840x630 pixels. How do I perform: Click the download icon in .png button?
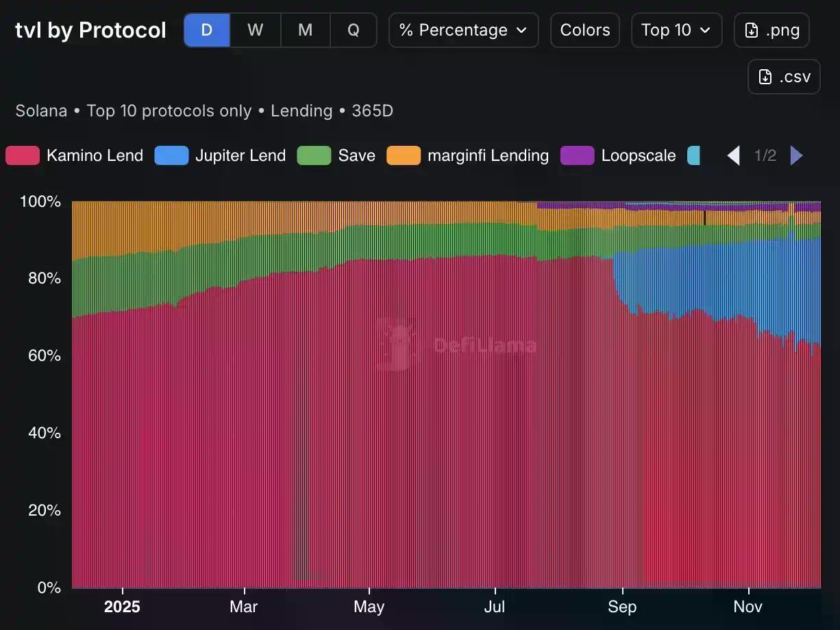[752, 30]
